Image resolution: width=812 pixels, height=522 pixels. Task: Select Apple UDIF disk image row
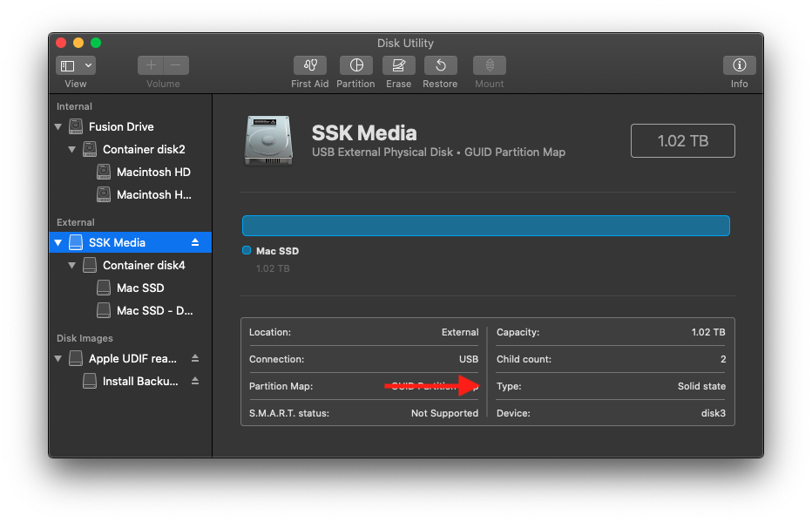click(x=130, y=359)
